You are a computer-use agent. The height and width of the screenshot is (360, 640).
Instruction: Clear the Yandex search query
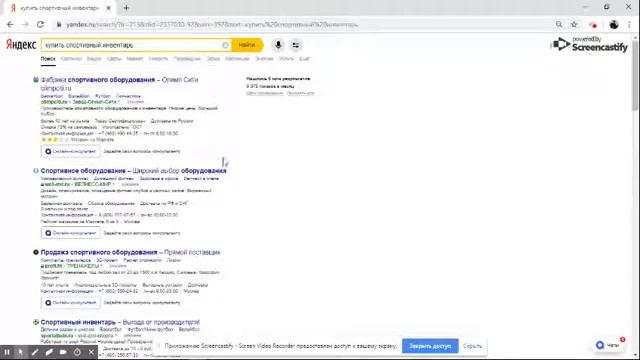(x=225, y=45)
